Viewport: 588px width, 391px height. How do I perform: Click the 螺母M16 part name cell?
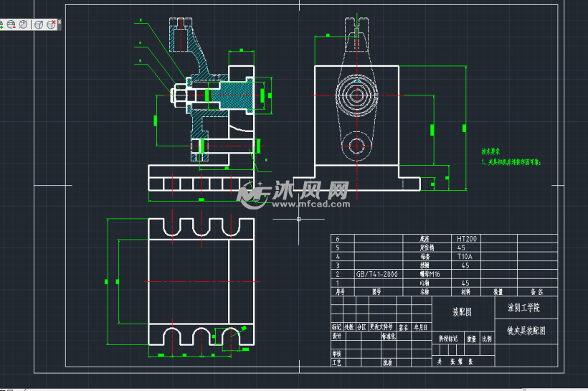coord(430,274)
